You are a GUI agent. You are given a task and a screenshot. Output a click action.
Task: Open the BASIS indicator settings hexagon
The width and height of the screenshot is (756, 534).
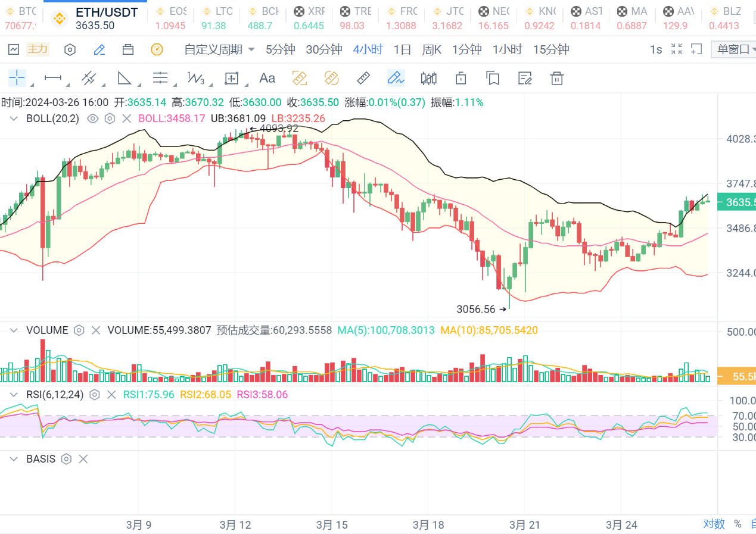66,459
